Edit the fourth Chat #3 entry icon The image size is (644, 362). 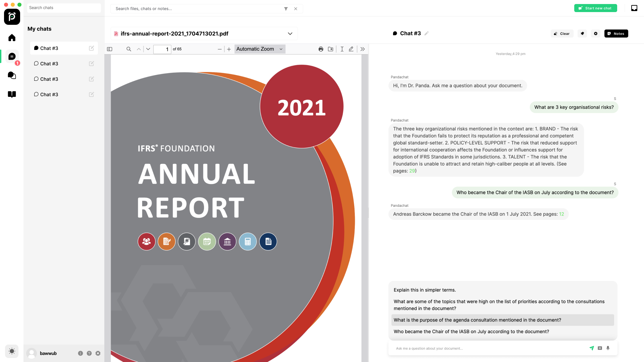(91, 95)
